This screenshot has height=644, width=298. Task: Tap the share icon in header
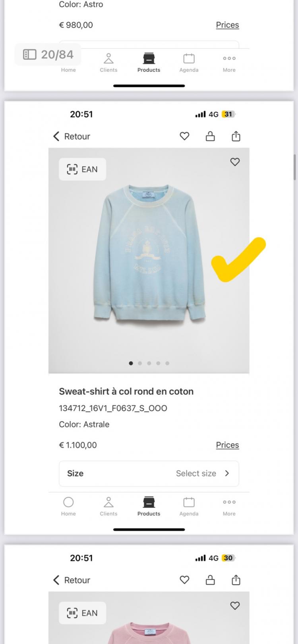point(236,136)
